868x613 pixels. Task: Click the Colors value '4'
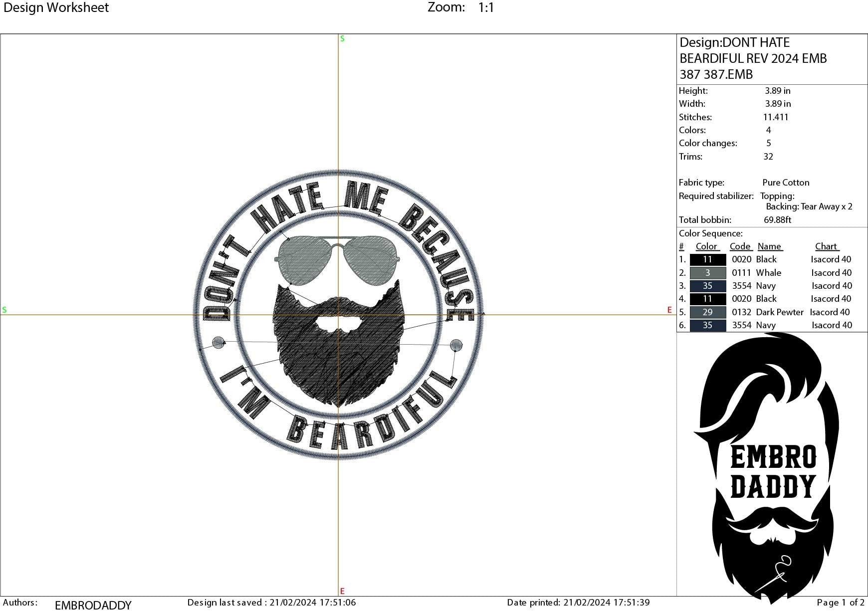tap(769, 130)
